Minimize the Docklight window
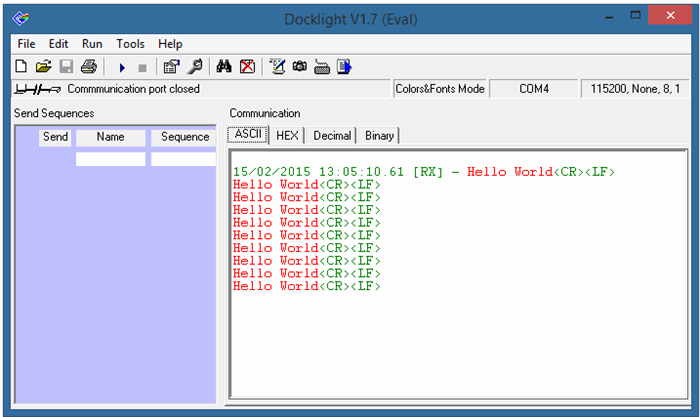 click(x=609, y=16)
